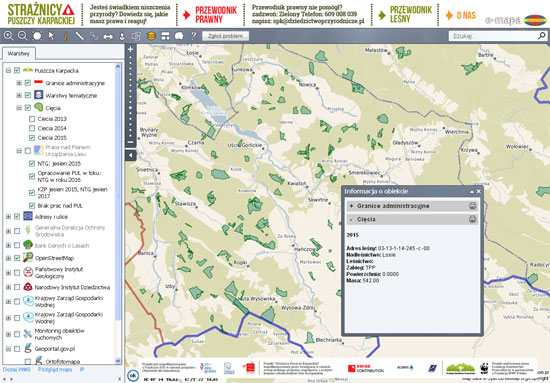Pick the arrow pointer selection tool
The image size is (550, 383).
pyautogui.click(x=51, y=36)
